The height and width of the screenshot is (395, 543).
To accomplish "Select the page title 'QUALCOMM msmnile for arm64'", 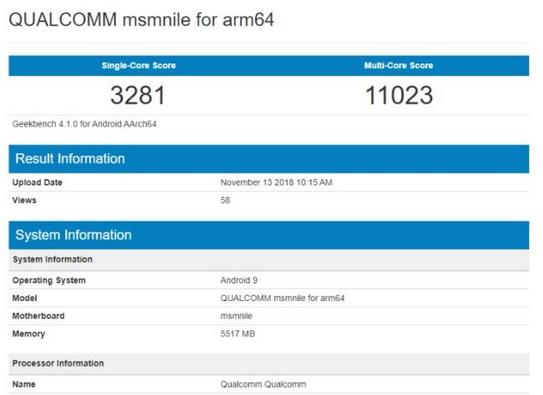I will [141, 20].
